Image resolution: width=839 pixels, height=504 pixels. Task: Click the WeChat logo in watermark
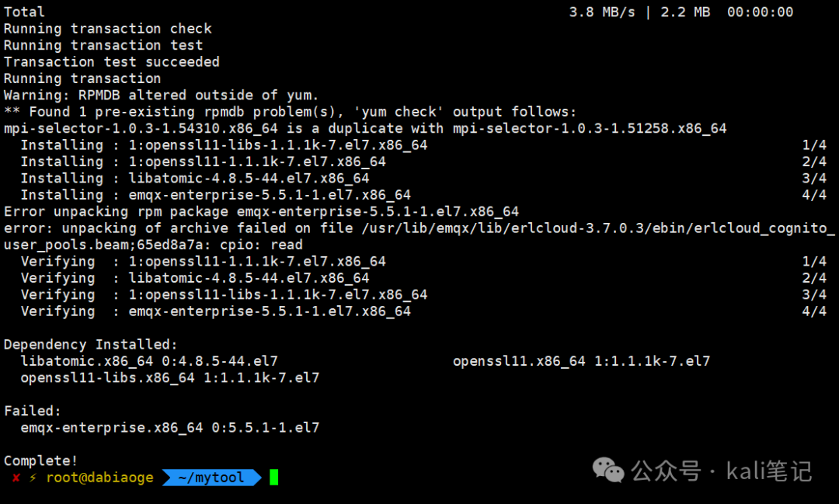point(608,471)
